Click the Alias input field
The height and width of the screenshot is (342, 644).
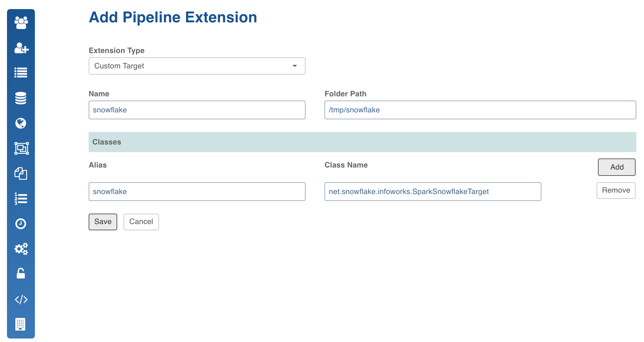197,192
